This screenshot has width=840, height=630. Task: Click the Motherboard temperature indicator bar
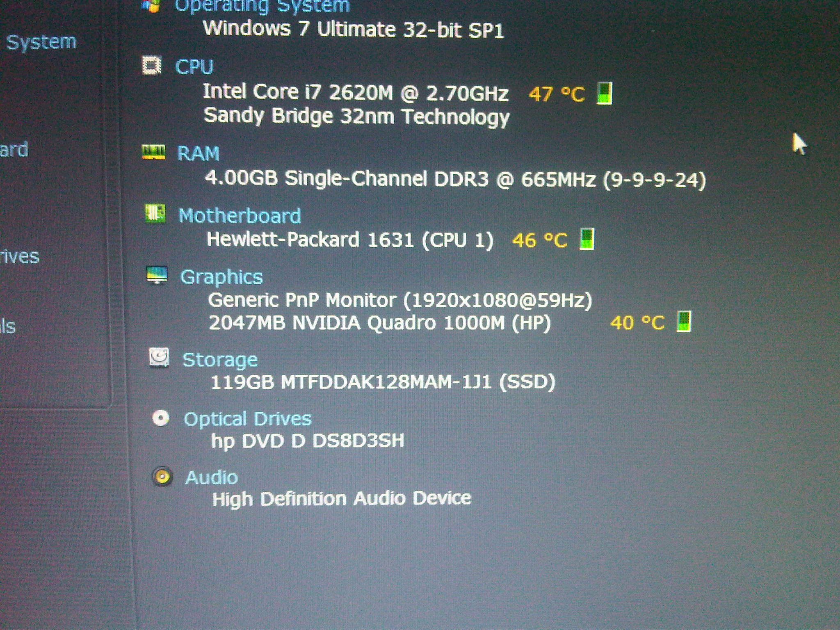[x=587, y=239]
